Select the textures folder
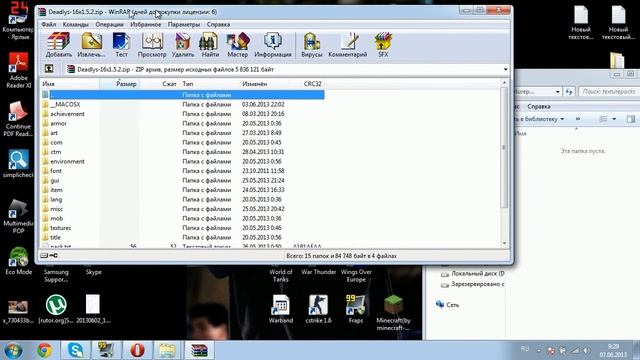 [x=182, y=228]
